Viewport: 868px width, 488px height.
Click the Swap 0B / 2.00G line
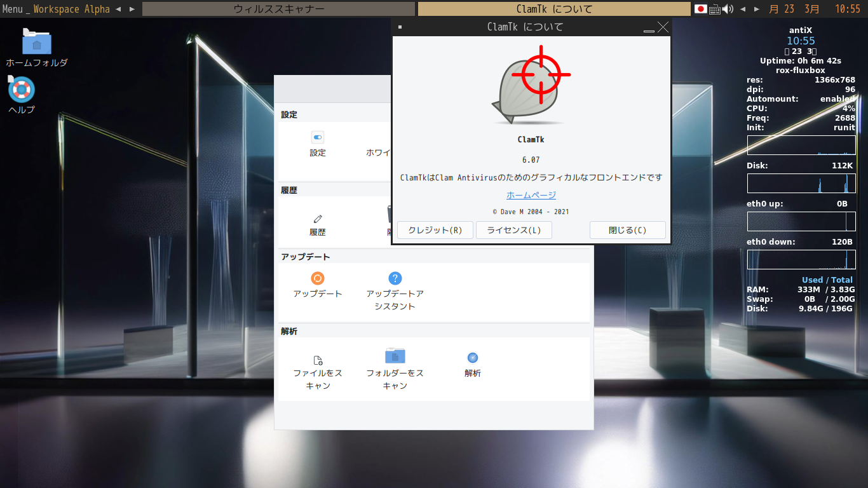(x=800, y=299)
